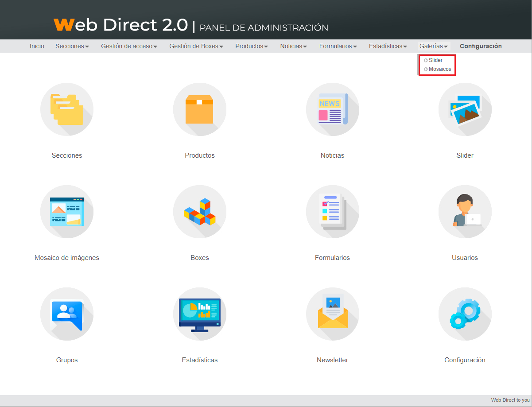
Task: Expand the Gestión de Boxes dropdown menu
Action: 196,46
